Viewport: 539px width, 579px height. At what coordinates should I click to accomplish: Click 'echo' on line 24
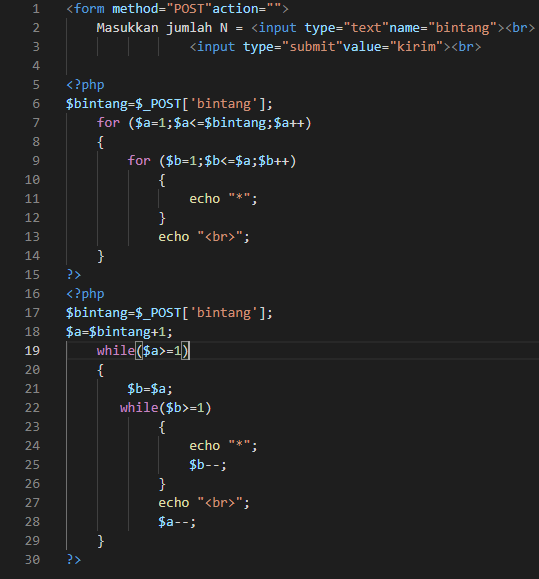(x=205, y=446)
